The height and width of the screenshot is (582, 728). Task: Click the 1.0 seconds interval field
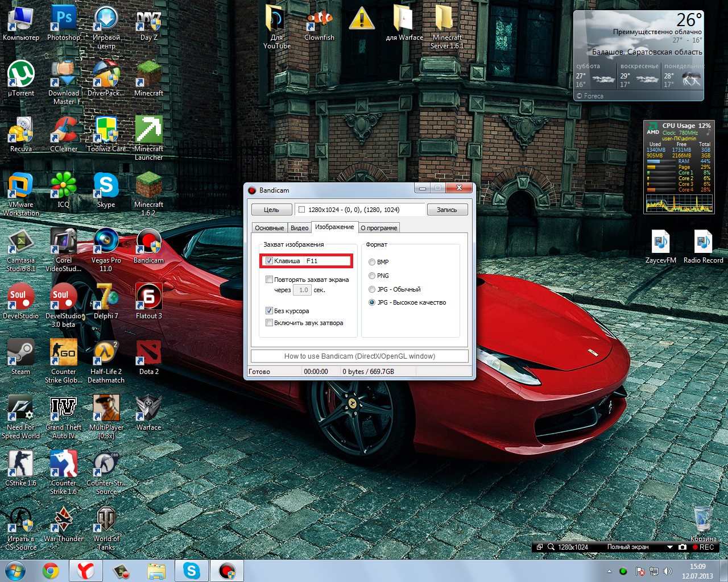tap(303, 290)
